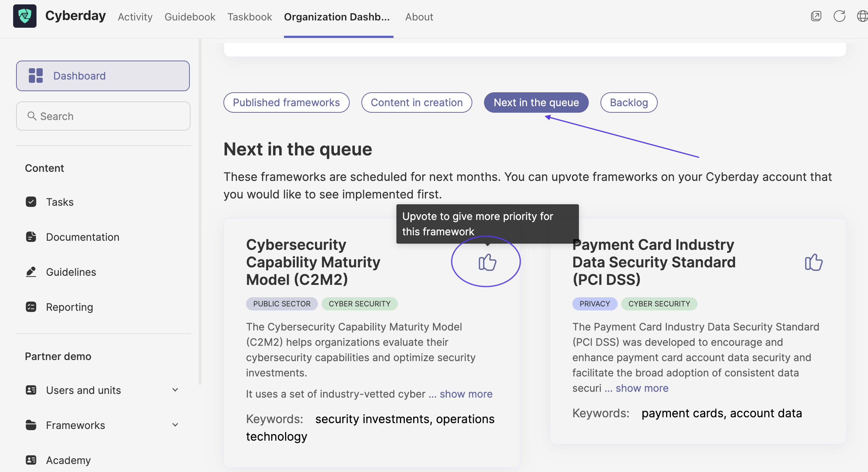Click the Published frameworks button
This screenshot has width=868, height=472.
(286, 102)
